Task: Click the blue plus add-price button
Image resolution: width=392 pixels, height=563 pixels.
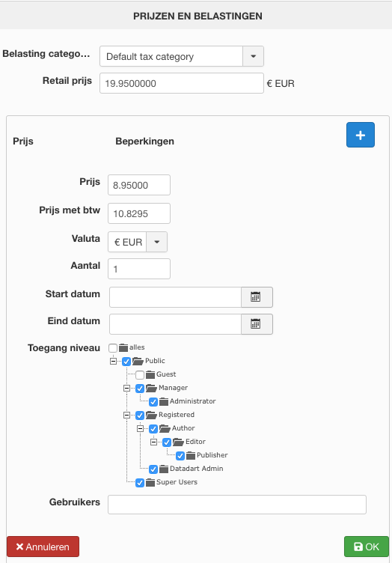Action: point(361,135)
